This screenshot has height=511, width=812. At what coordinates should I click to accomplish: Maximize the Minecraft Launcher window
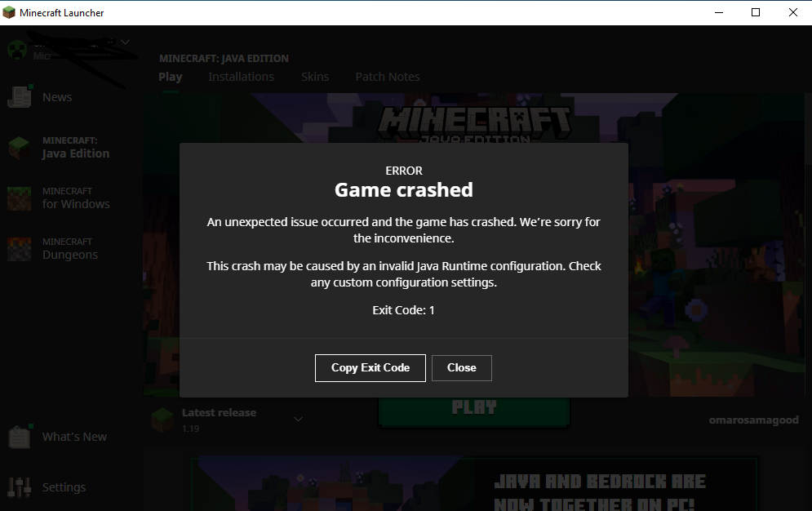[756, 12]
